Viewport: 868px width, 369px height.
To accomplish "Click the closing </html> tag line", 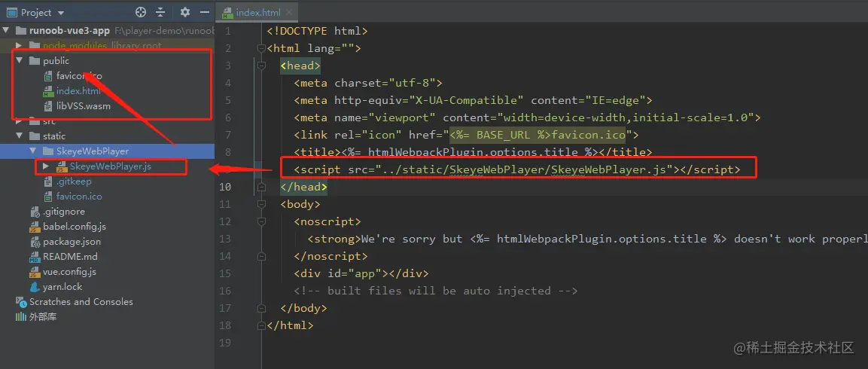I will 290,325.
